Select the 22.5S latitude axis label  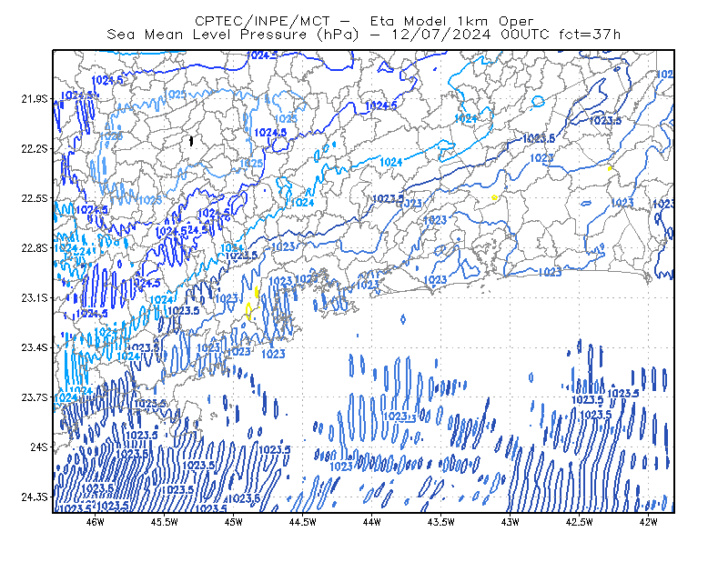(34, 198)
